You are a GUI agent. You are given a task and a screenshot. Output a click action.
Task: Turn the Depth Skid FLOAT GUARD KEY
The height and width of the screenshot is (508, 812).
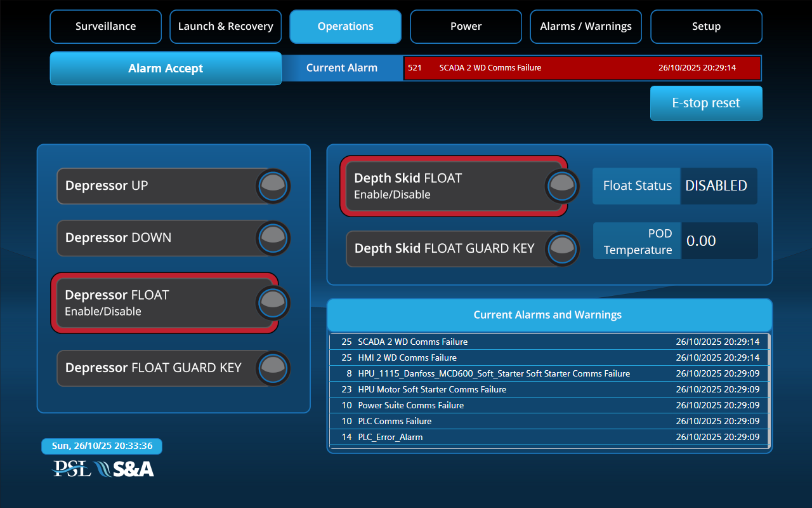563,248
